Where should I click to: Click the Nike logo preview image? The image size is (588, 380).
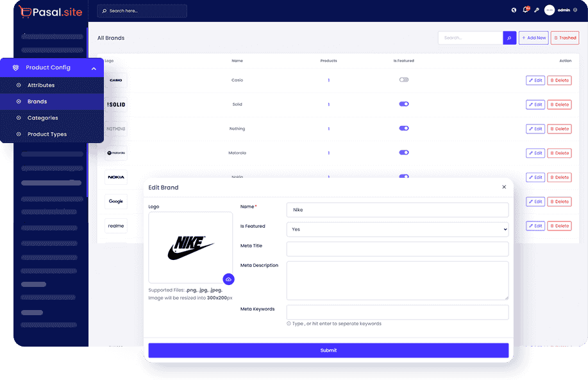coord(190,248)
